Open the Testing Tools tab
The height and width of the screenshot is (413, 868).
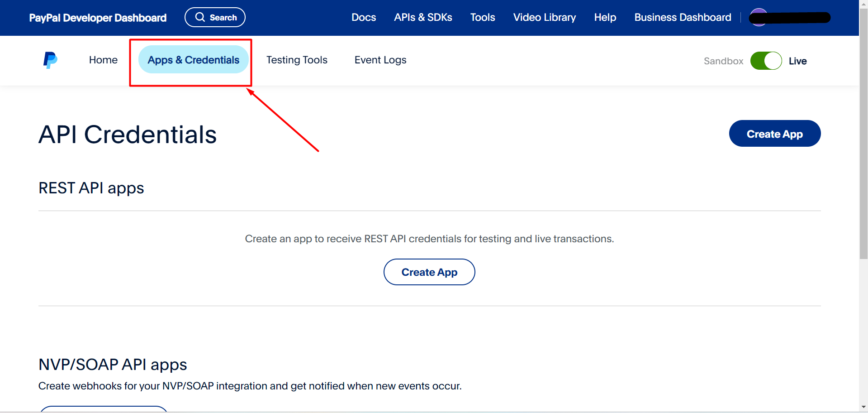coord(297,60)
